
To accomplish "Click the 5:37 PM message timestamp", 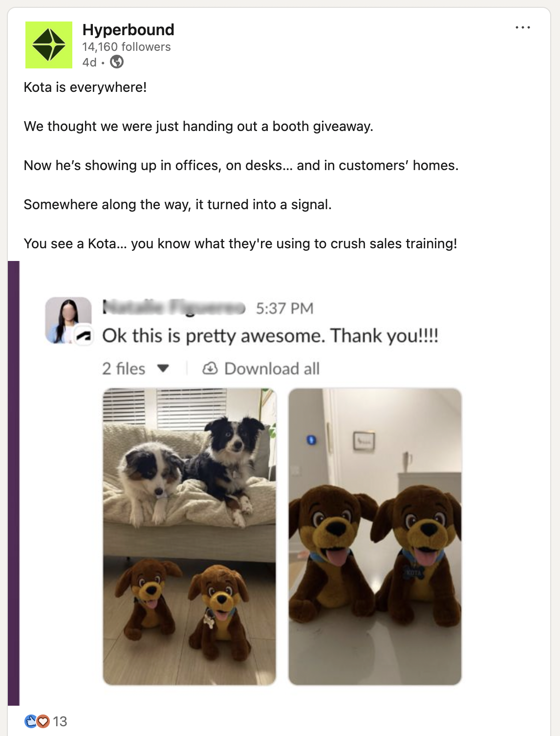I will click(x=284, y=308).
